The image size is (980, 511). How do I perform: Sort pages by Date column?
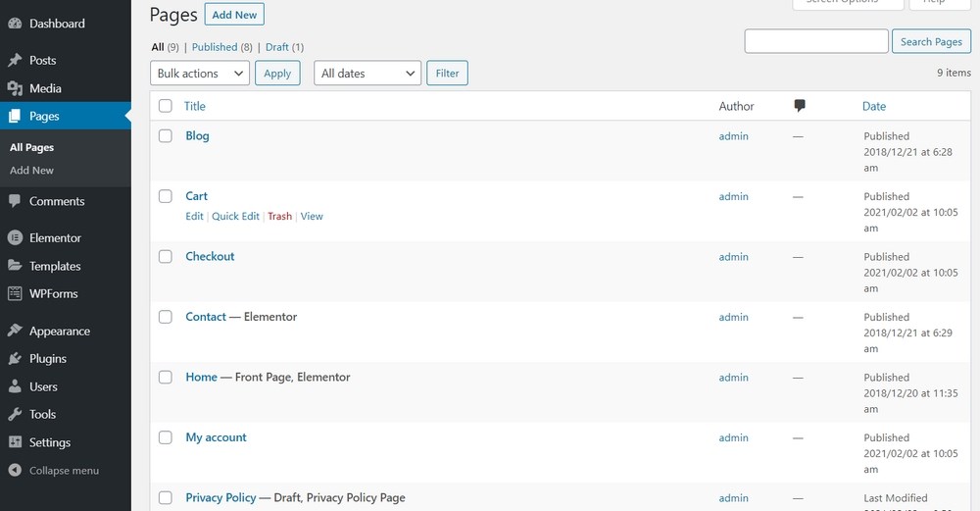pos(874,106)
